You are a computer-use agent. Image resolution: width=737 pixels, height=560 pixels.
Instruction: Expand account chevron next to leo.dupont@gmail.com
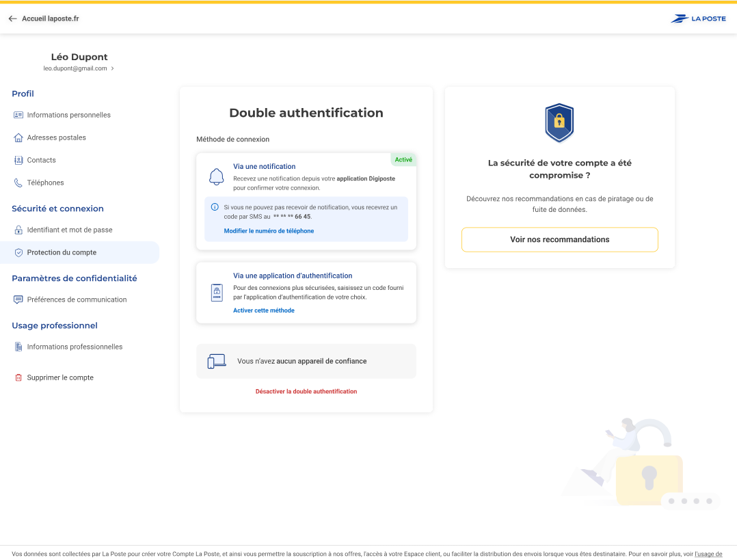(x=112, y=68)
